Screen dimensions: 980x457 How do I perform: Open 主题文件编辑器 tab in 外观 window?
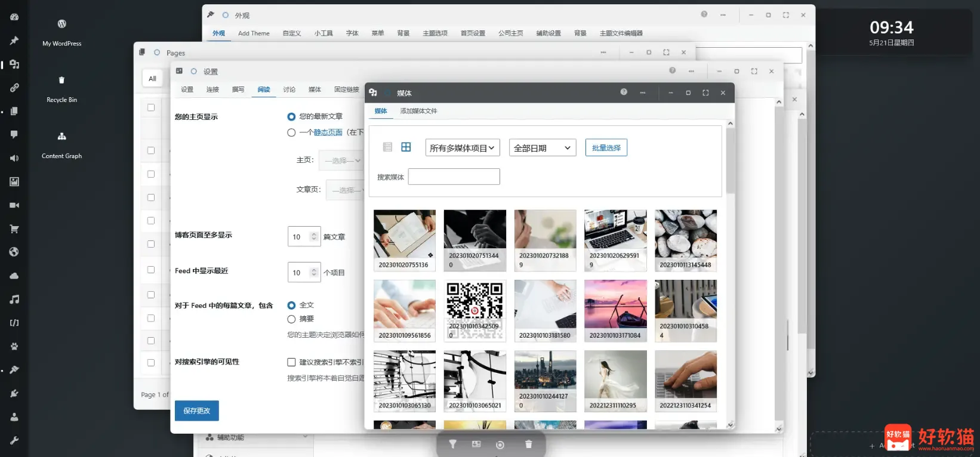point(621,33)
